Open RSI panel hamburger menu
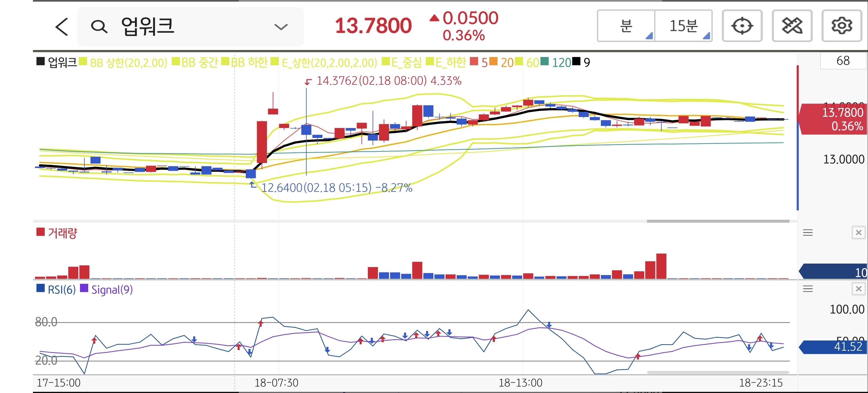The height and width of the screenshot is (393, 868). pyautogui.click(x=808, y=289)
